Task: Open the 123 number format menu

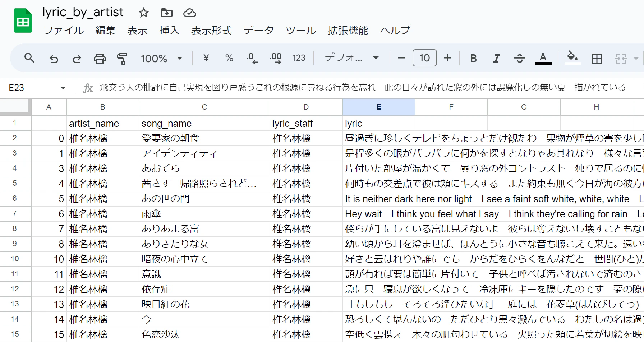Action: click(x=299, y=58)
